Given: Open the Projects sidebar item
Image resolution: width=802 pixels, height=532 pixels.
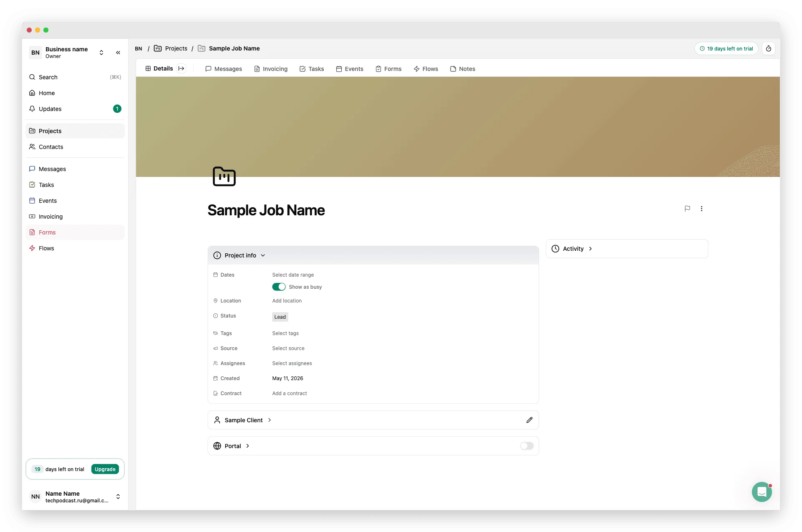Looking at the screenshot, I should (x=75, y=131).
